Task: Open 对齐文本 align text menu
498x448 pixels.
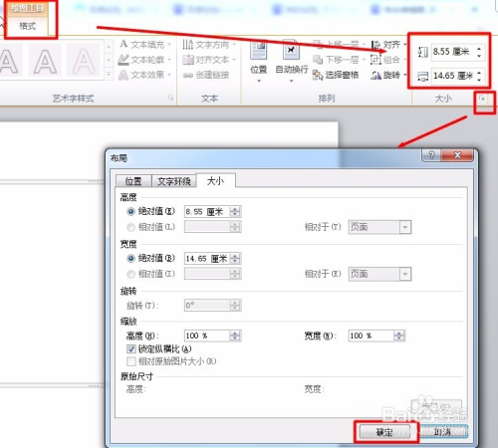Action: click(209, 60)
